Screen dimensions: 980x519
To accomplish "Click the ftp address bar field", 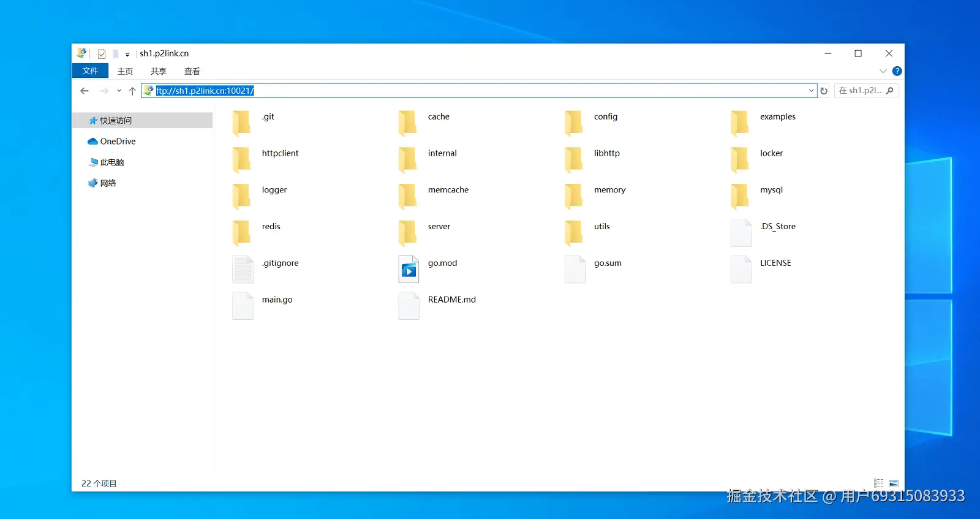I will click(479, 91).
